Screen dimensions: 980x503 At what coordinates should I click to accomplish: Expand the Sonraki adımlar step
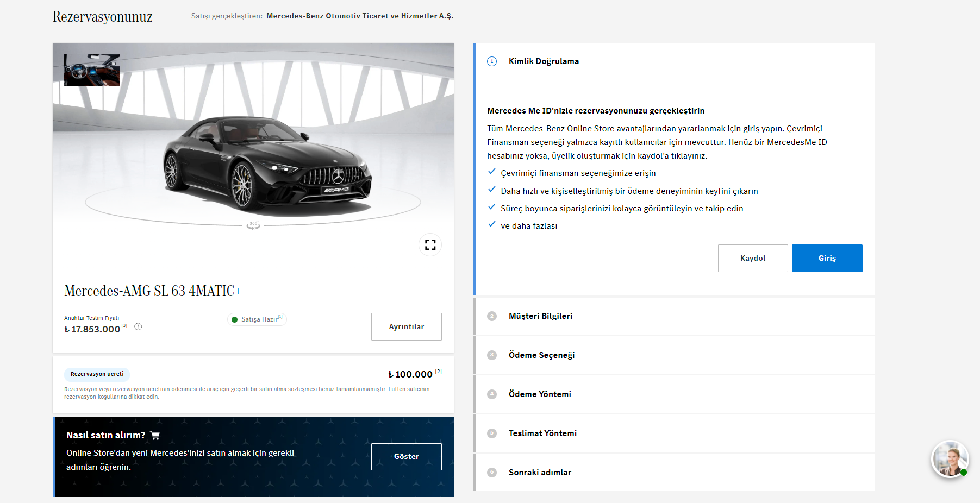coord(674,473)
